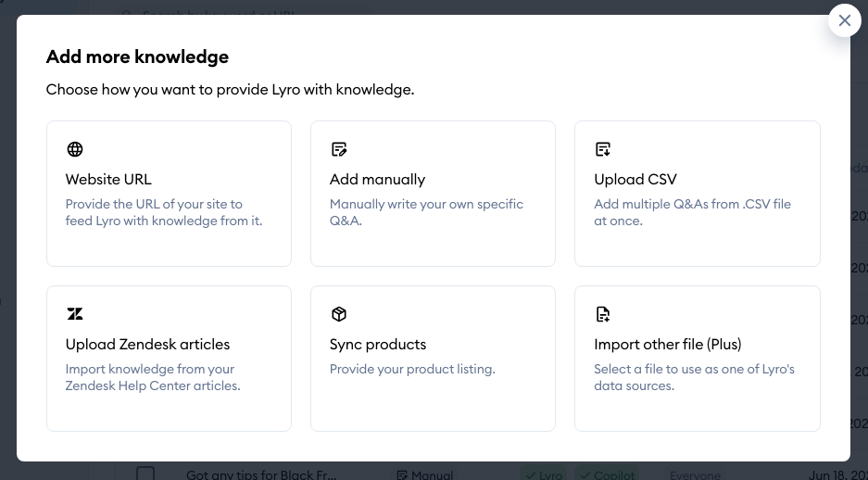Click the globe icon for Website URL
868x480 pixels.
75,149
